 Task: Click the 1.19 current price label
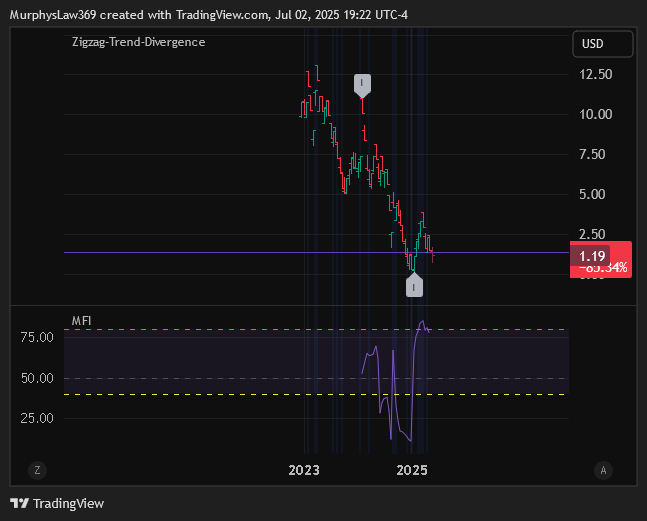pos(592,256)
